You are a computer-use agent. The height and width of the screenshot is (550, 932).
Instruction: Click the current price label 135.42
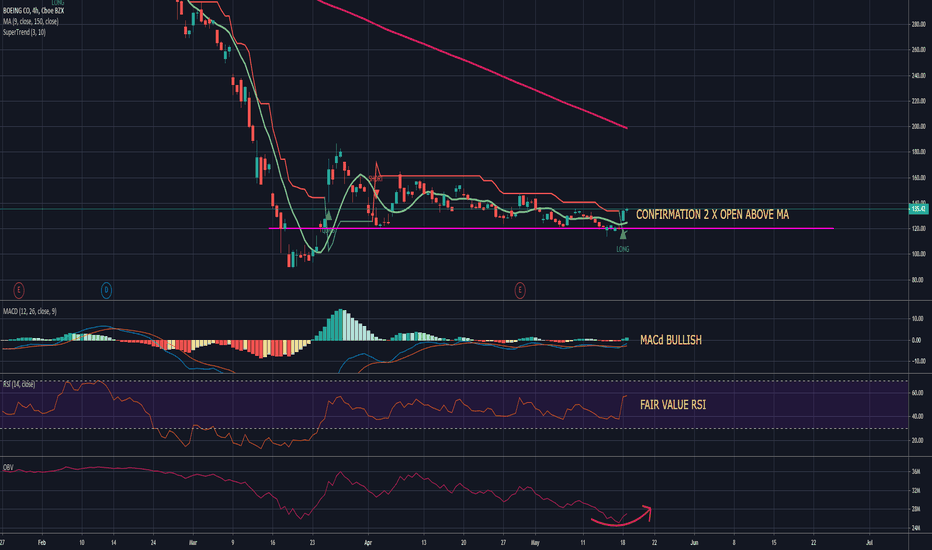pos(918,209)
